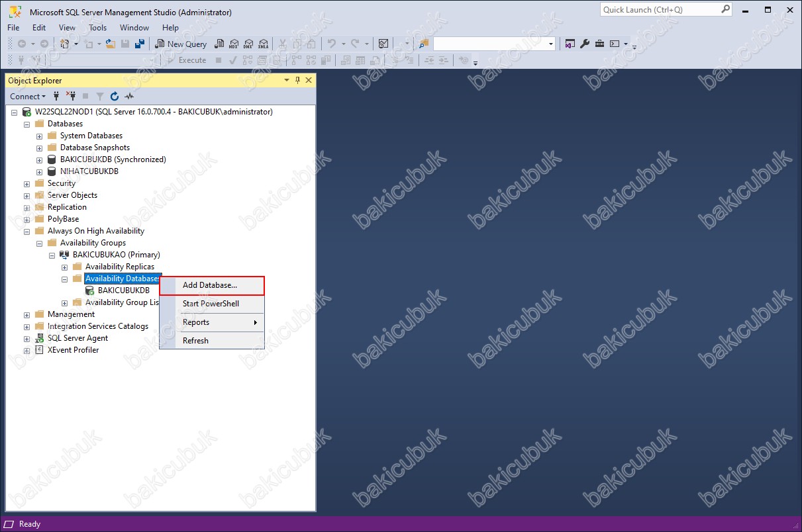Select the Server Objects folder
Viewport: 802px width, 532px height.
tap(72, 195)
